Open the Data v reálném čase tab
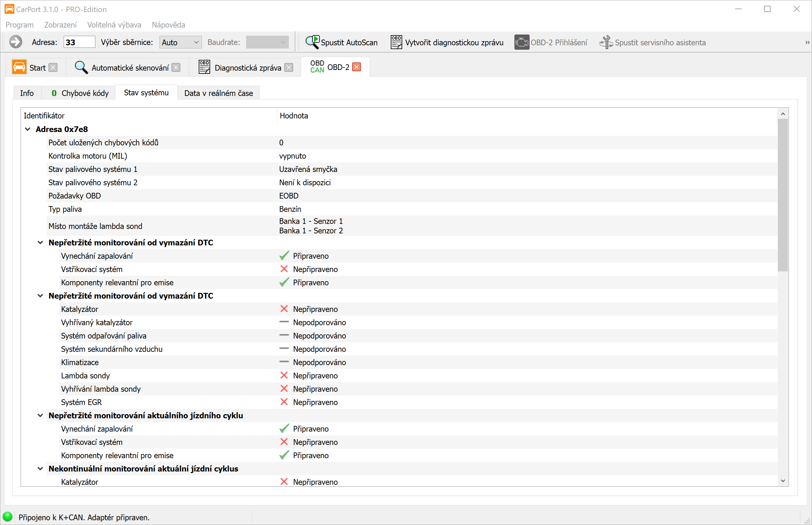This screenshot has height=525, width=812. 218,93
